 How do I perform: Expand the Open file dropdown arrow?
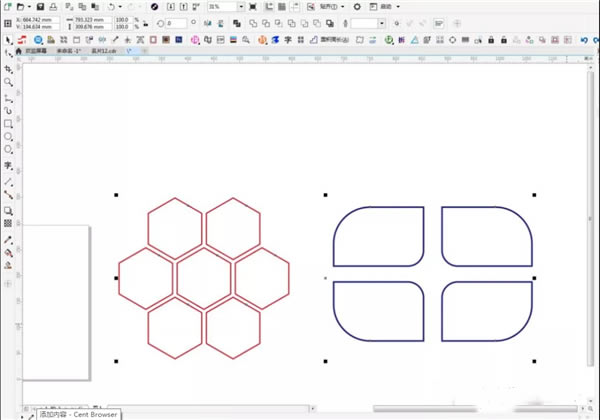(x=29, y=7)
